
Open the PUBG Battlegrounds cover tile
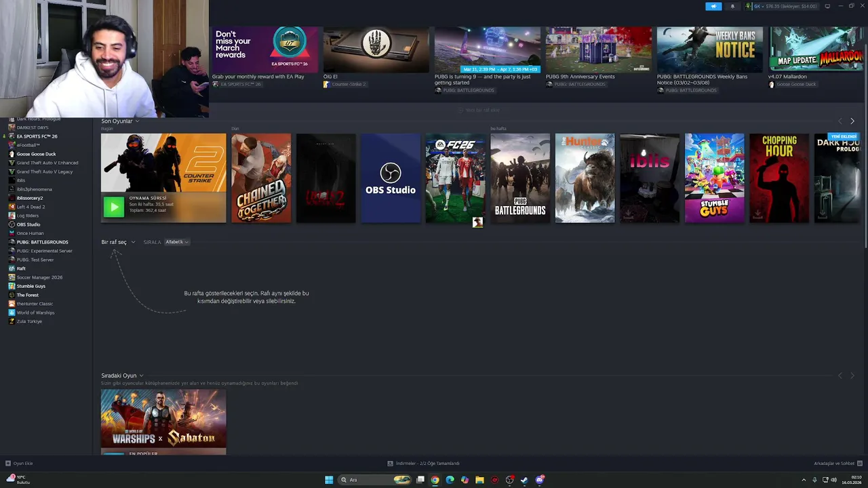tap(520, 178)
